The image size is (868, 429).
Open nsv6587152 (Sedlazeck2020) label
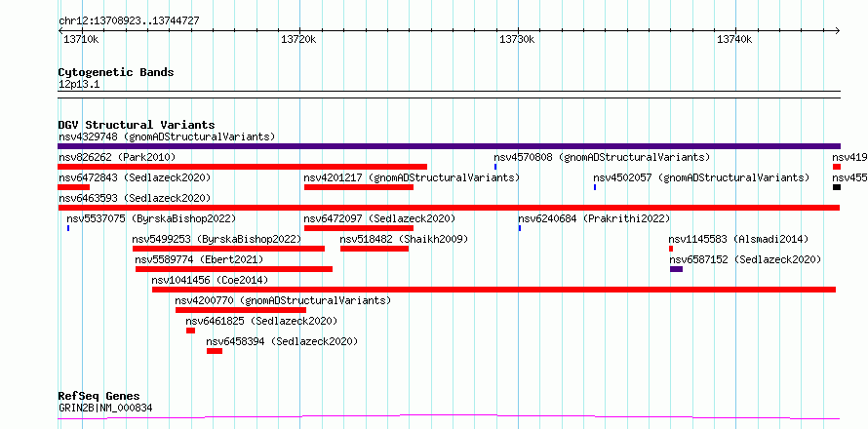click(x=745, y=259)
